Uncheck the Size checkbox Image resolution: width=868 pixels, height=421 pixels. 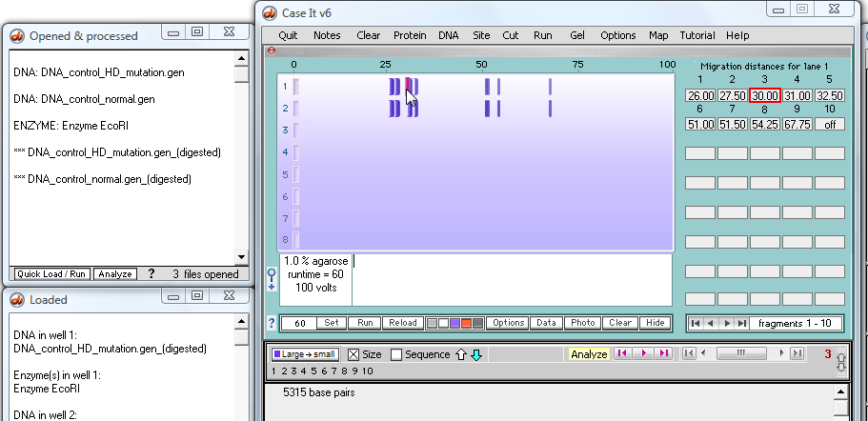click(x=353, y=354)
